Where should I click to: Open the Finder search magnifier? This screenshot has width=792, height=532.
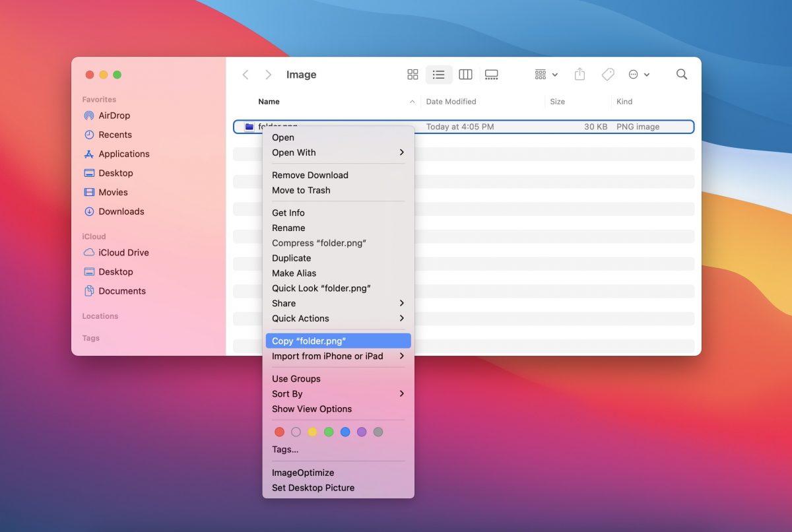[682, 75]
